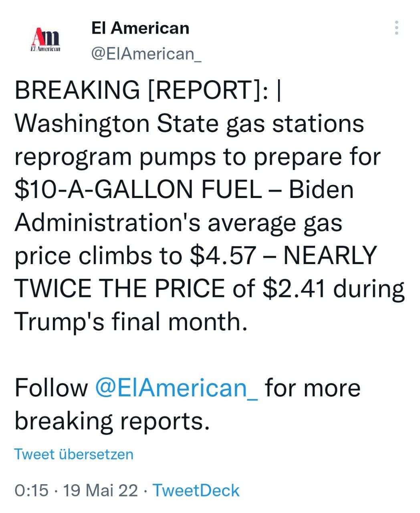This screenshot has width=420, height=513.
Task: Select the $10-A-GALLON FUEL text
Action: [138, 189]
